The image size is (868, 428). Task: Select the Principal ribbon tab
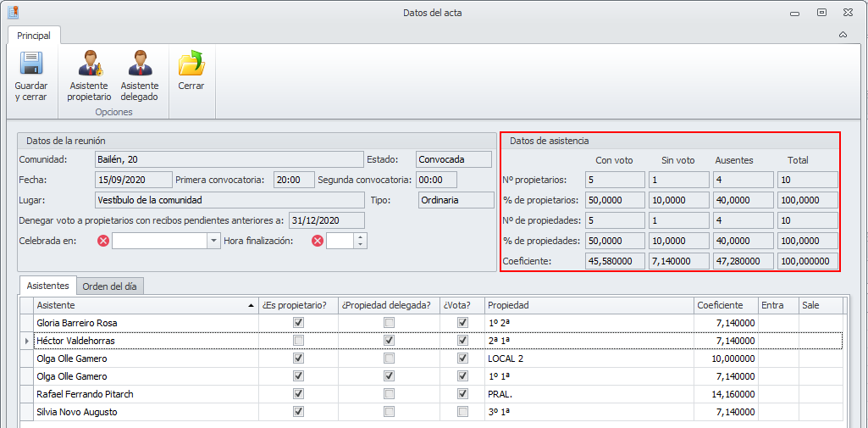coord(34,36)
